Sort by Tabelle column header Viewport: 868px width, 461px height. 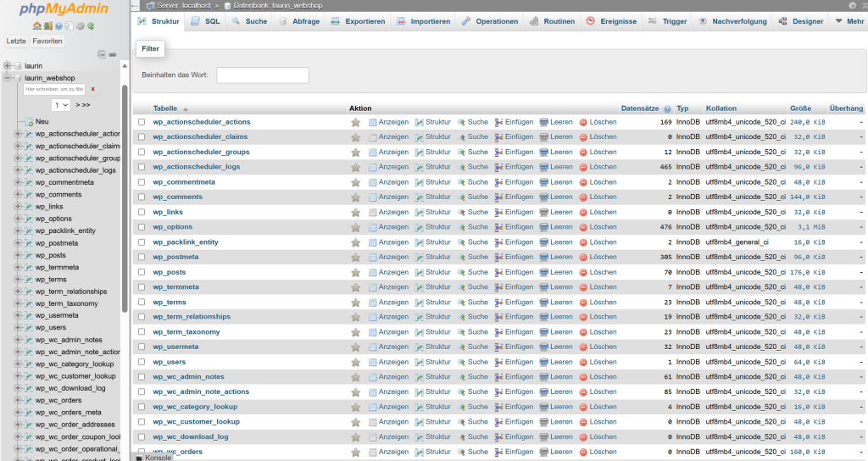165,108
